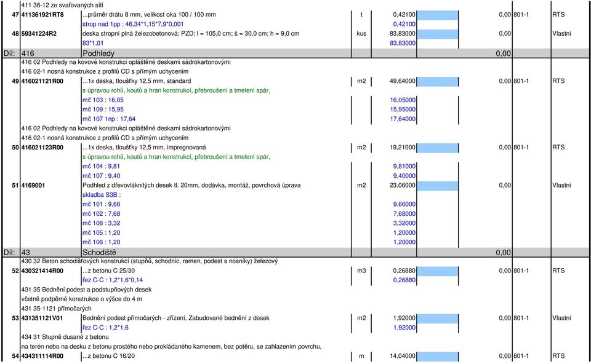Click blue price field for item 434311114R00
The height and width of the screenshot is (364, 591).
(438, 357)
